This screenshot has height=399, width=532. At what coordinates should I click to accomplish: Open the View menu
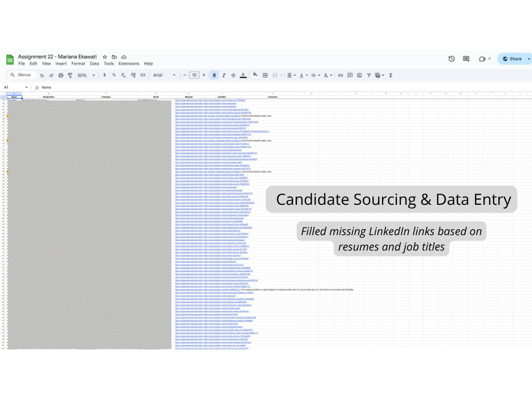point(46,63)
